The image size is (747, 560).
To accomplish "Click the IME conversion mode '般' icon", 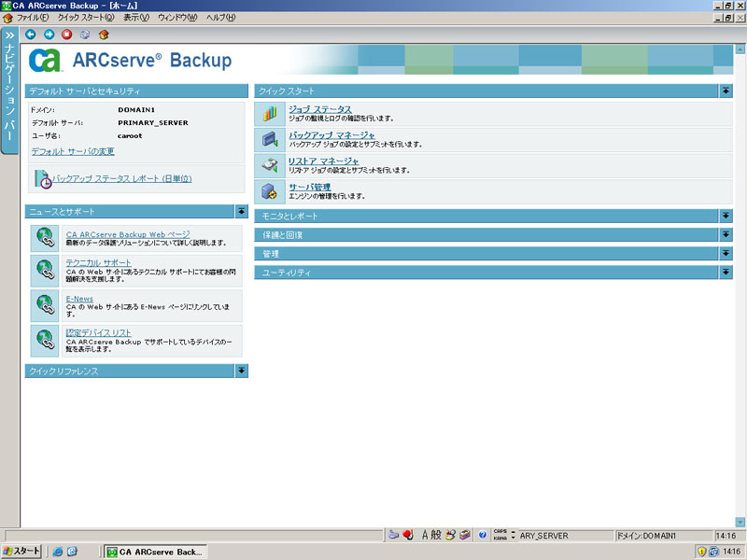I will (x=436, y=535).
